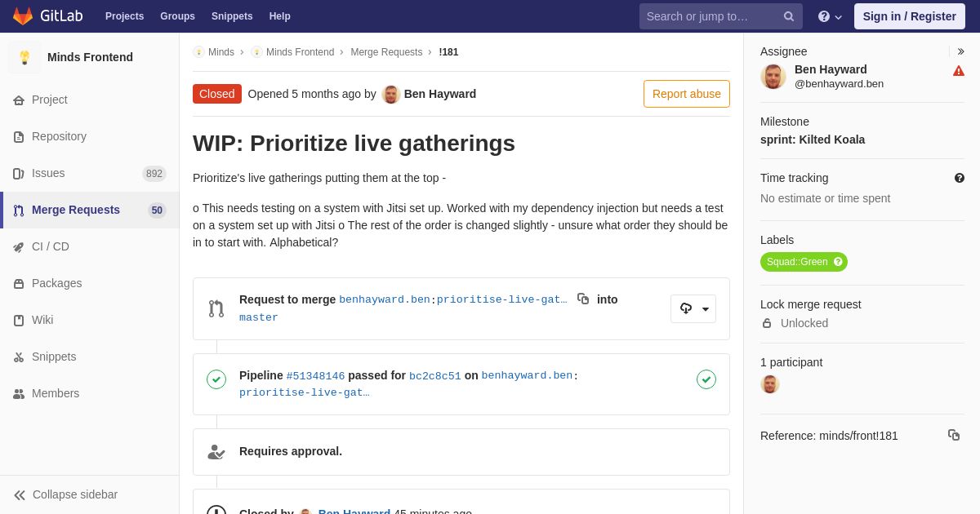This screenshot has width=980, height=514.
Task: Click the Squad::Green label badge
Action: pos(804,262)
